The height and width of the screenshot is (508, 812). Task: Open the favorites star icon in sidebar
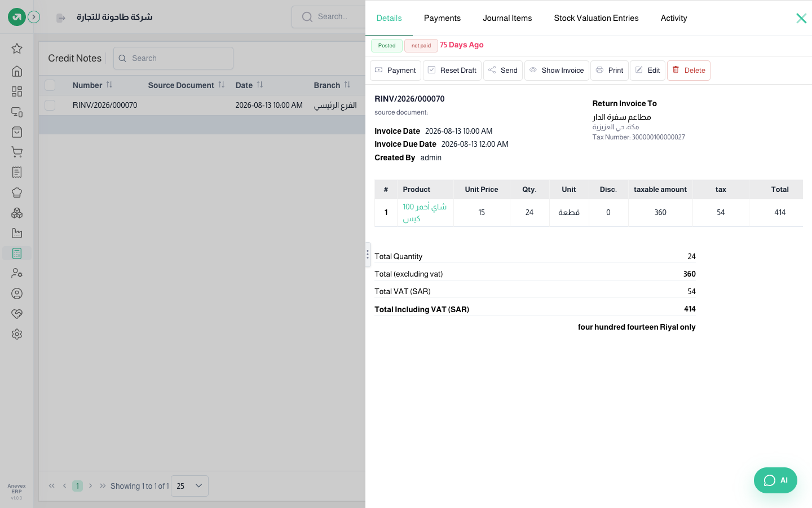point(17,49)
